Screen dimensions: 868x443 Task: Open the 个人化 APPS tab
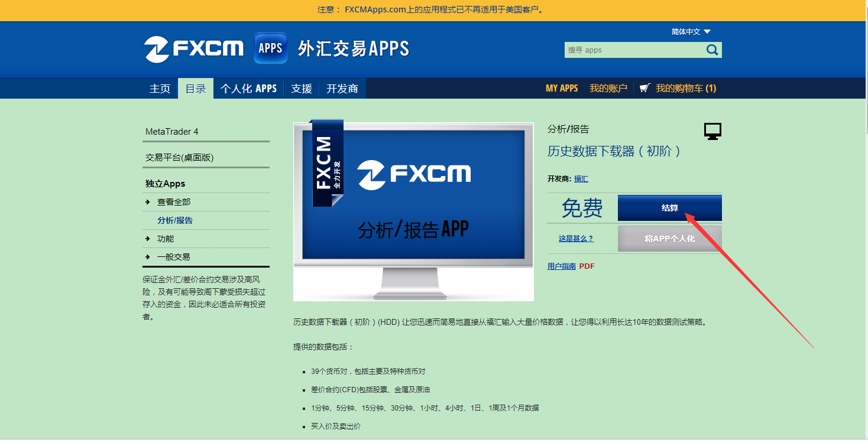click(x=249, y=89)
